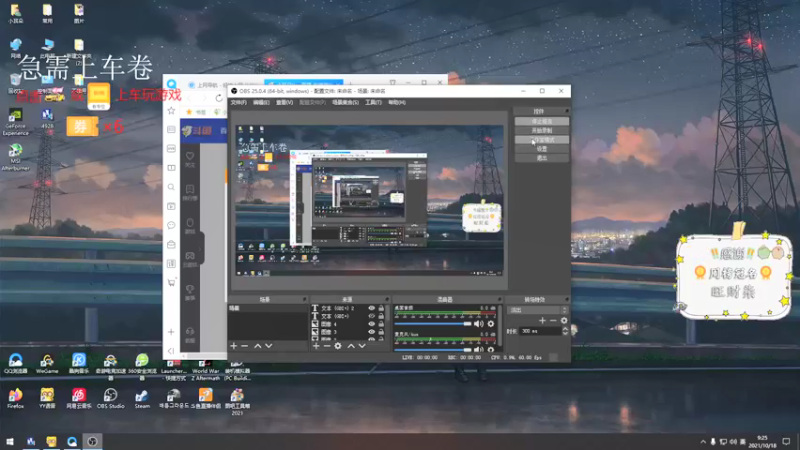The height and width of the screenshot is (450, 800).
Task: Move scene up with arrow
Action: point(258,346)
